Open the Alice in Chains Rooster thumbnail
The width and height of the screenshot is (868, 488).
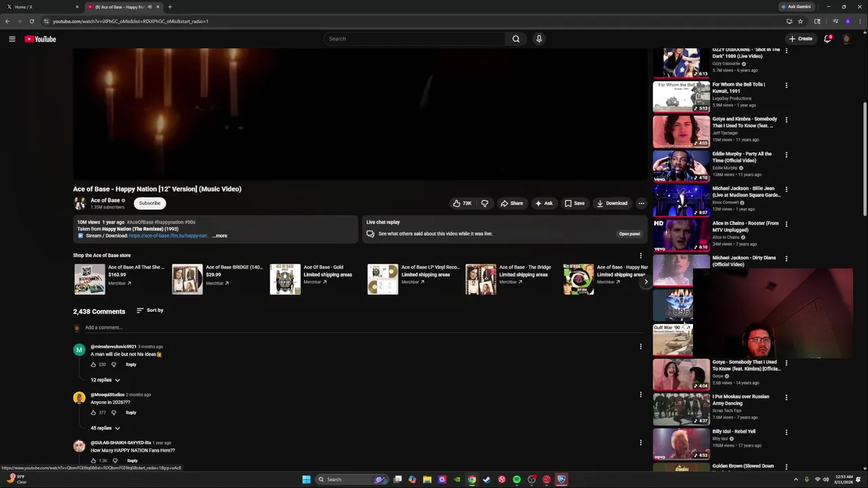point(681,235)
